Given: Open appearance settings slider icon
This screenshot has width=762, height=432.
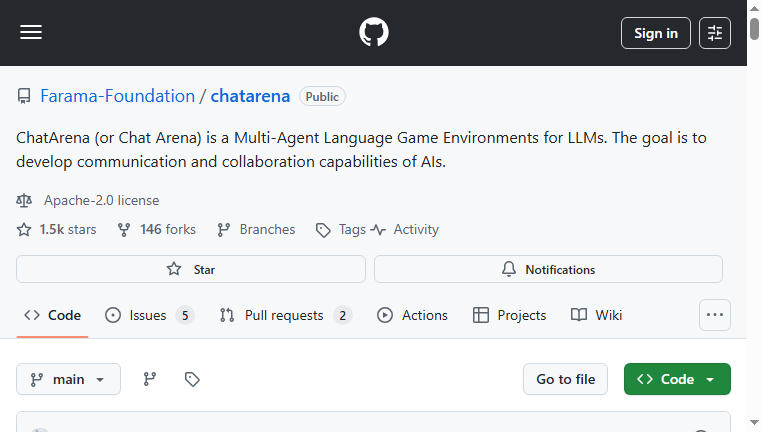Looking at the screenshot, I should 714,33.
